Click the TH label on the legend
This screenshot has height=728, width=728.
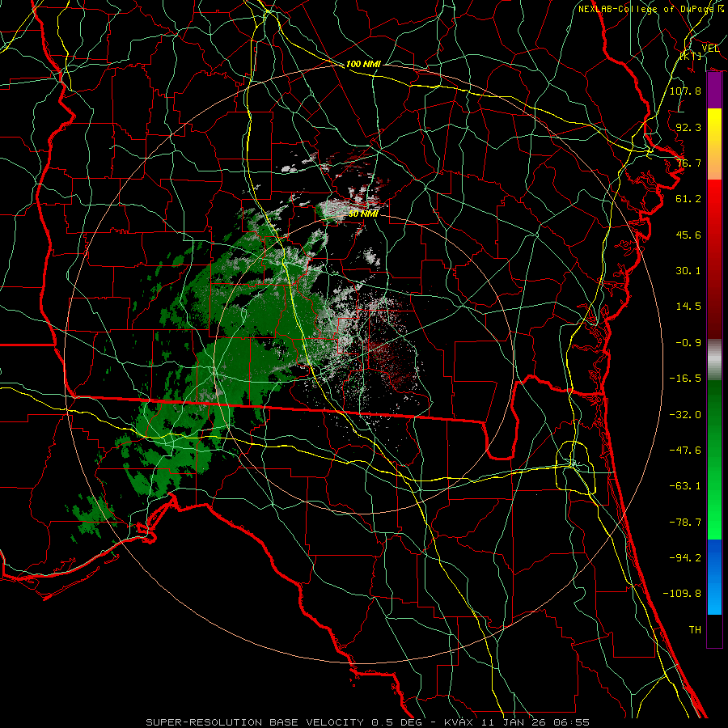(x=695, y=630)
